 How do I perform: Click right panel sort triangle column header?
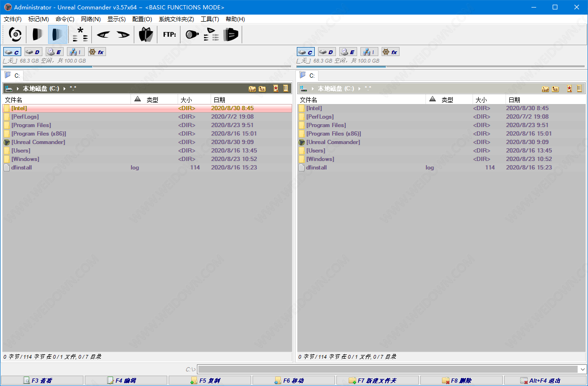(433, 99)
